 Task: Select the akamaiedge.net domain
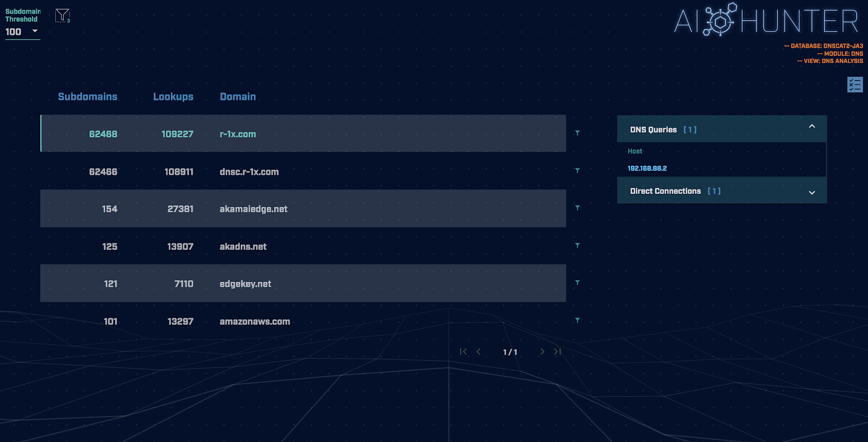pos(253,209)
